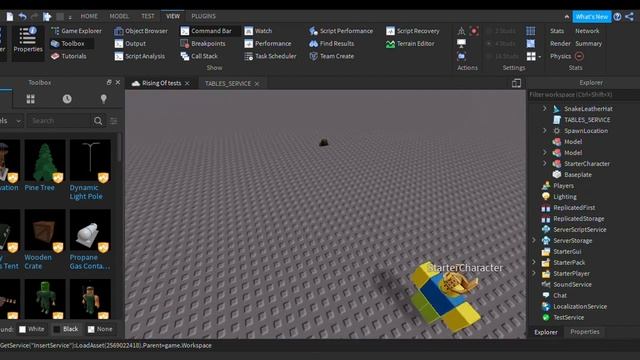Screen dimensions: 640x360
Task: Expand SnakeLeatherHat in Explorer
Action: [544, 108]
